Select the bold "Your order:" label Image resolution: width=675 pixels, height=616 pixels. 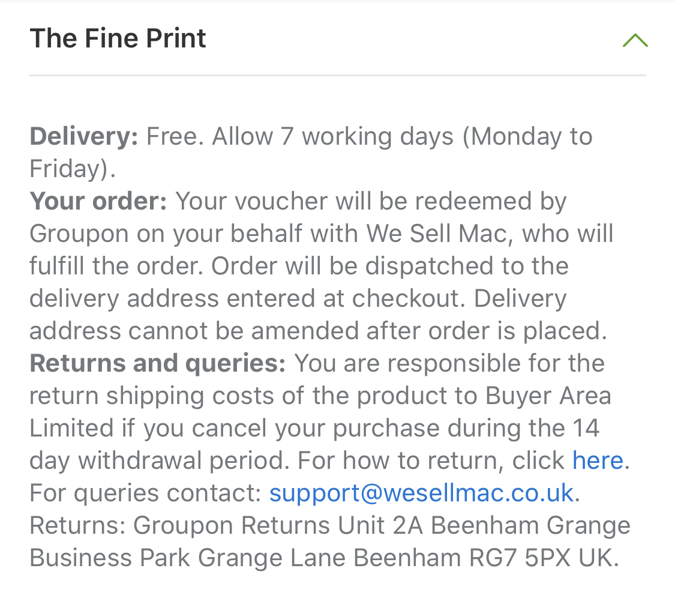click(x=98, y=202)
